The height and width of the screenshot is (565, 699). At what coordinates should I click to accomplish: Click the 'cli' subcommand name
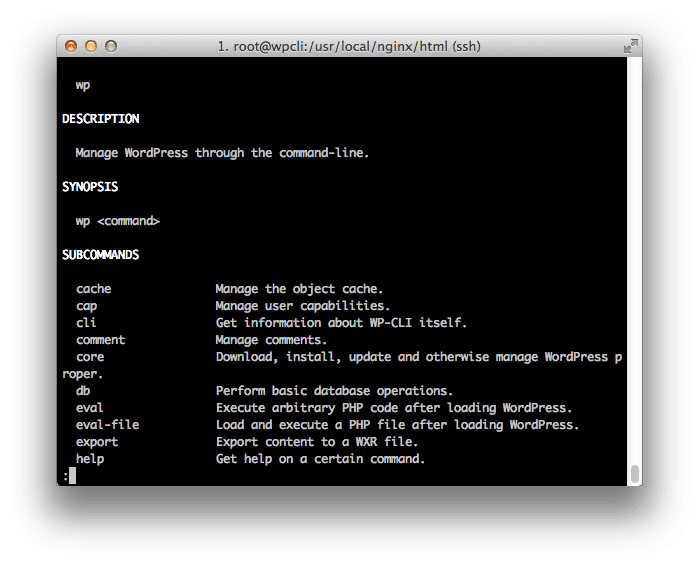point(86,322)
